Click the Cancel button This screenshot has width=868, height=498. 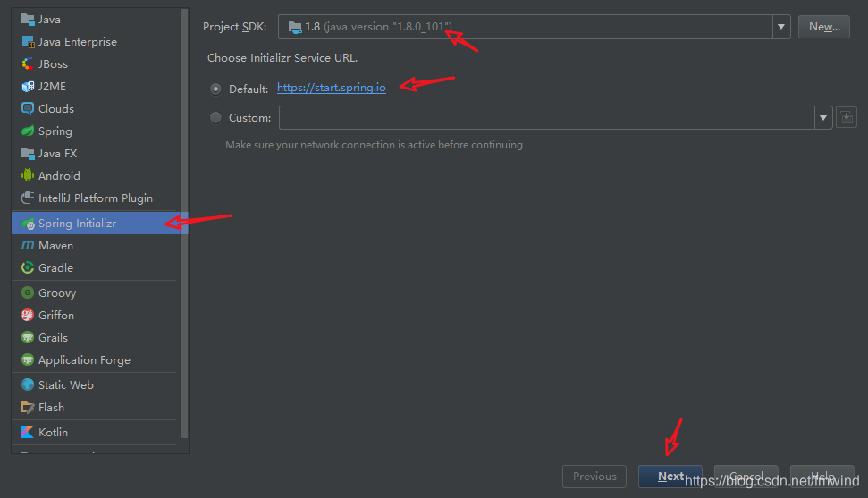pyautogui.click(x=746, y=477)
